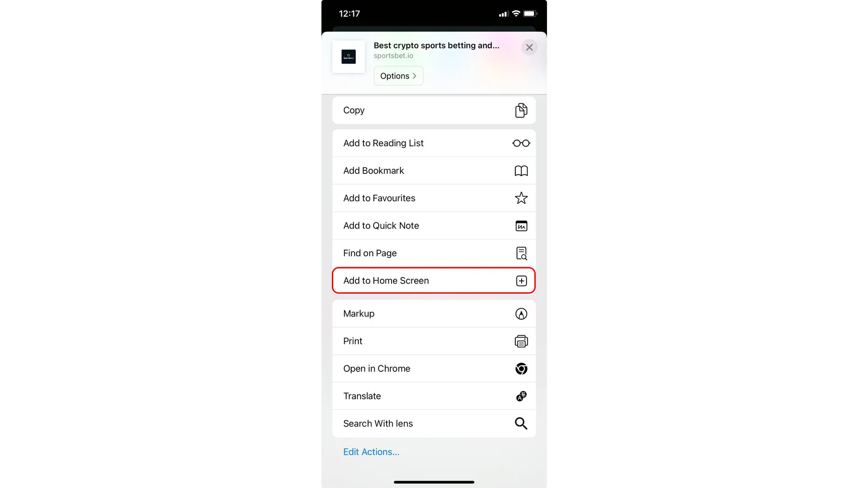Dismiss the sportsbet.io suggestion card

click(x=529, y=47)
